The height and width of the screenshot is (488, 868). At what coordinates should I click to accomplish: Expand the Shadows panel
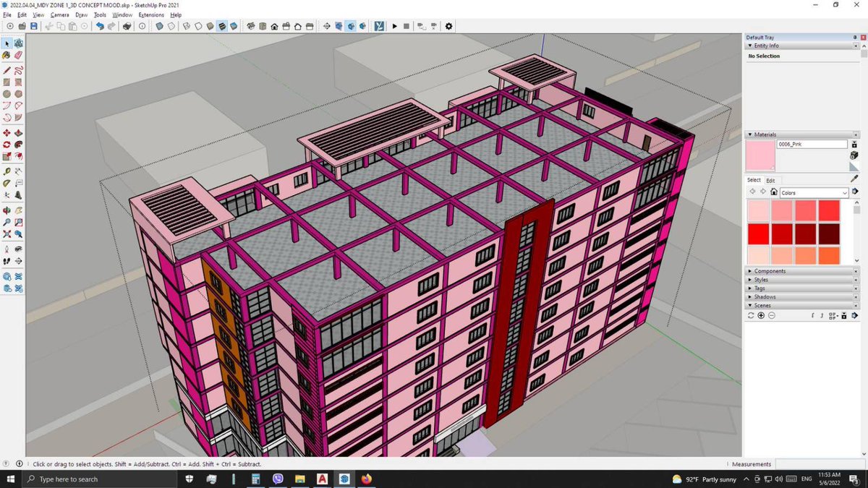pyautogui.click(x=749, y=297)
